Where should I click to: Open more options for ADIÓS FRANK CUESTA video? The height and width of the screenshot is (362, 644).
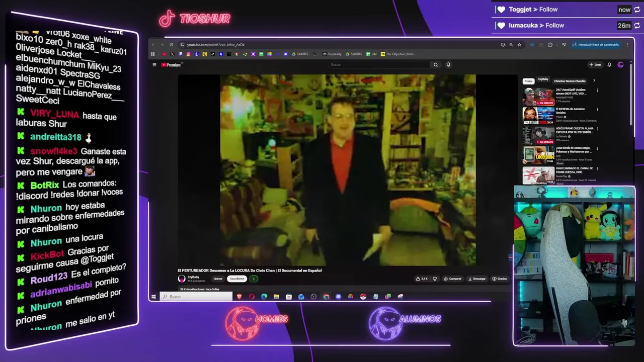coord(597,129)
